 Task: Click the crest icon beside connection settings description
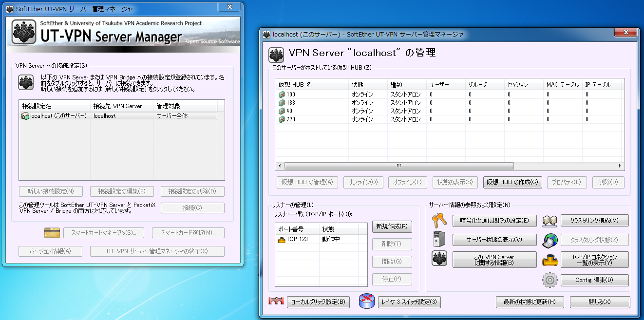click(x=26, y=82)
